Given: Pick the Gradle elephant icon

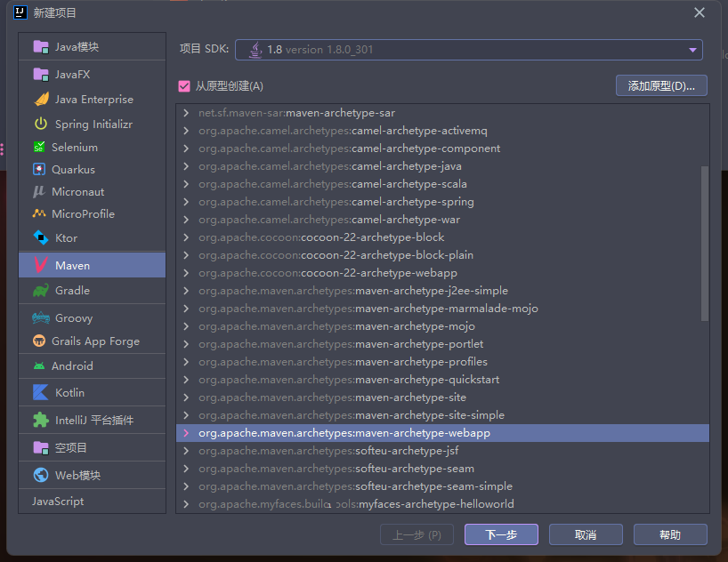Looking at the screenshot, I should pos(41,291).
